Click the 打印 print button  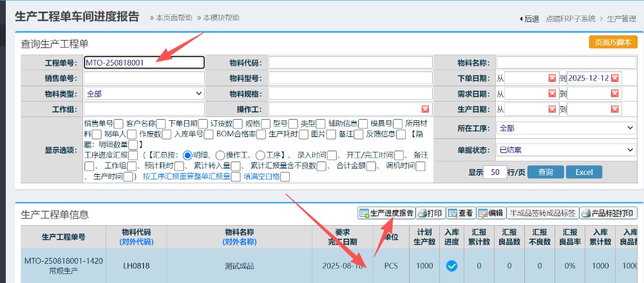pyautogui.click(x=430, y=213)
